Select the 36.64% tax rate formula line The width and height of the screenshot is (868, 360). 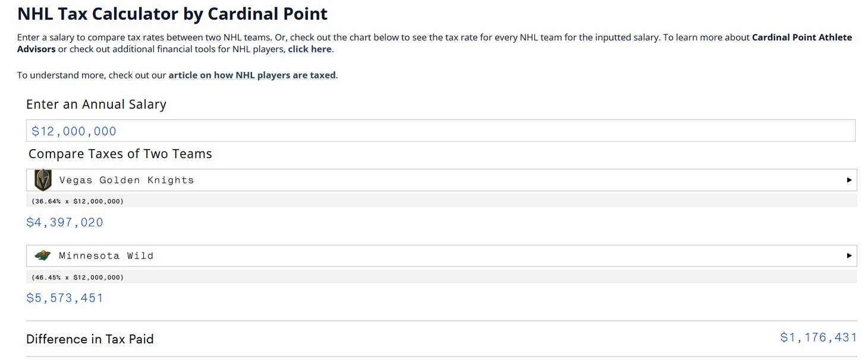pos(78,201)
